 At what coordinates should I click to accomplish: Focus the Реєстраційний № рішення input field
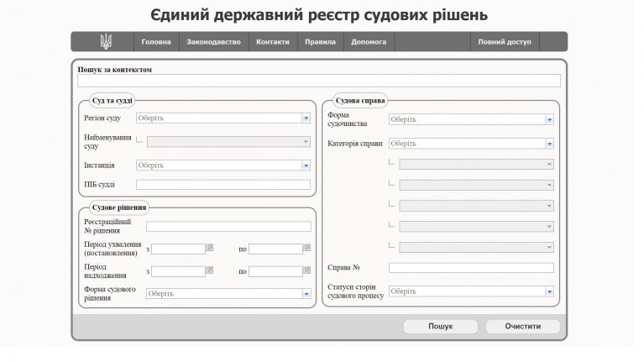(x=228, y=227)
